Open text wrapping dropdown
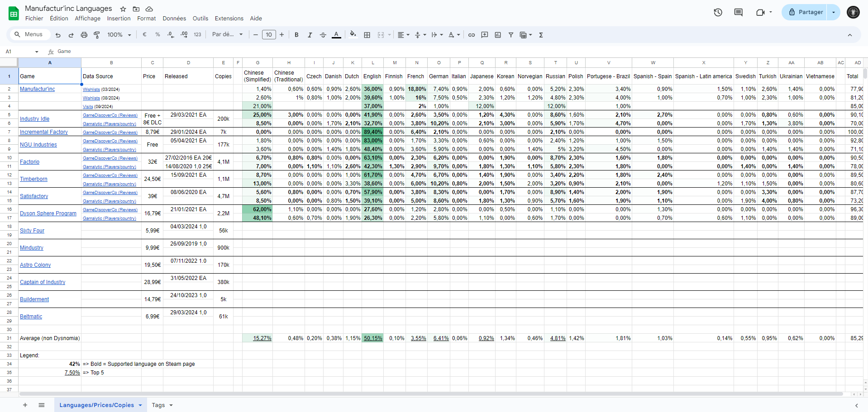Image resolution: width=868 pixels, height=412 pixels. click(437, 35)
